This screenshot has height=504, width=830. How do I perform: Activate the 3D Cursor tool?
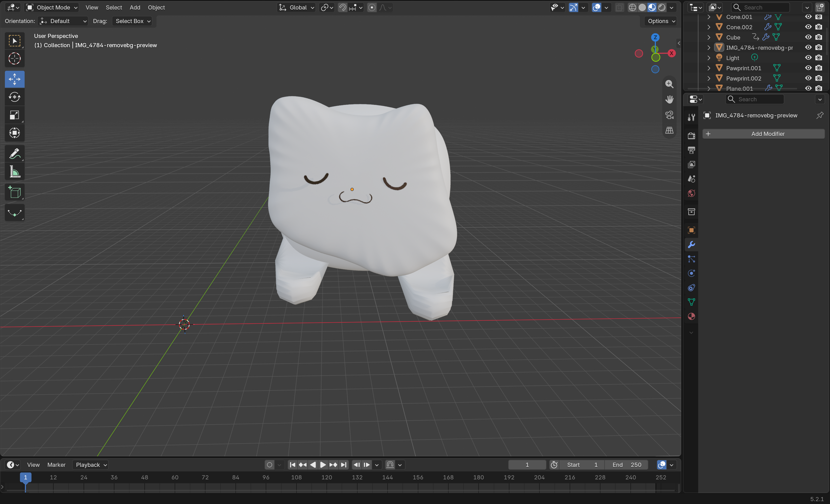tap(14, 59)
